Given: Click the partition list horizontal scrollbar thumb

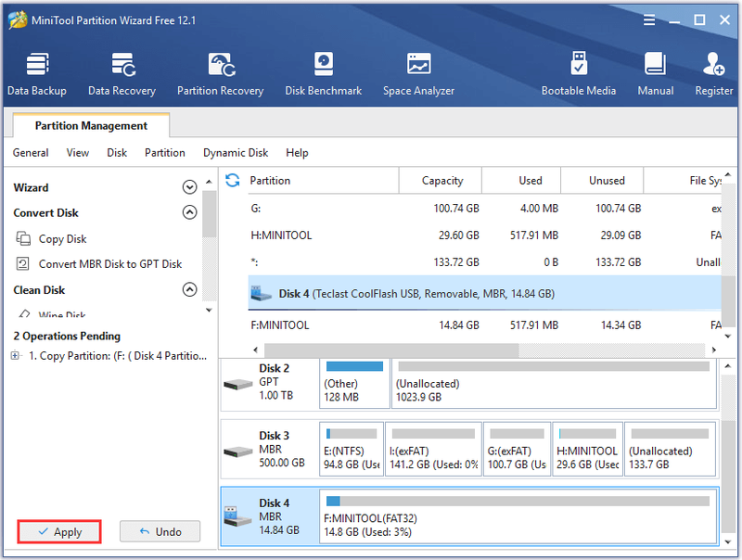Looking at the screenshot, I should click(391, 350).
